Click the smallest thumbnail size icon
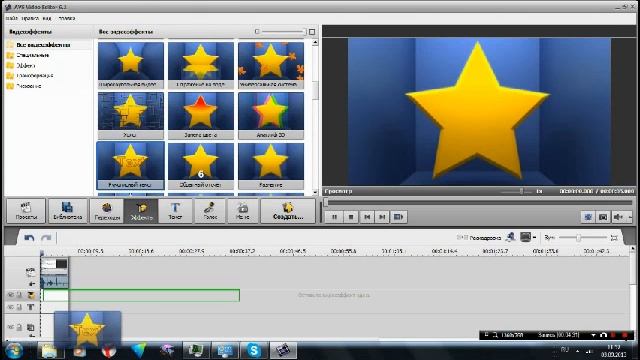The height and width of the screenshot is (360, 640). [257, 32]
